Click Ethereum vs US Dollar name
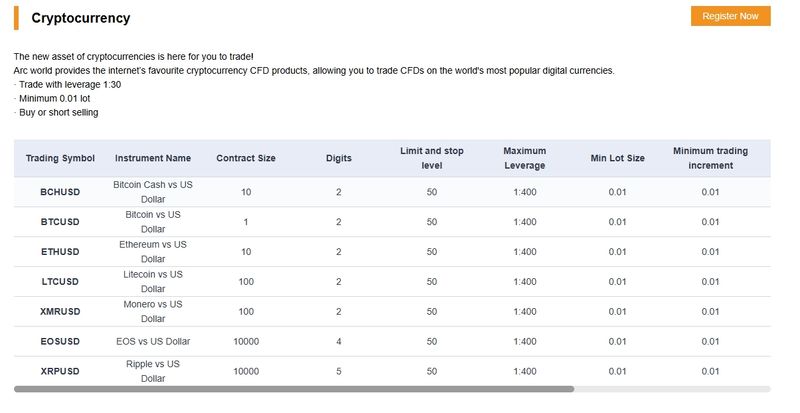 click(153, 252)
